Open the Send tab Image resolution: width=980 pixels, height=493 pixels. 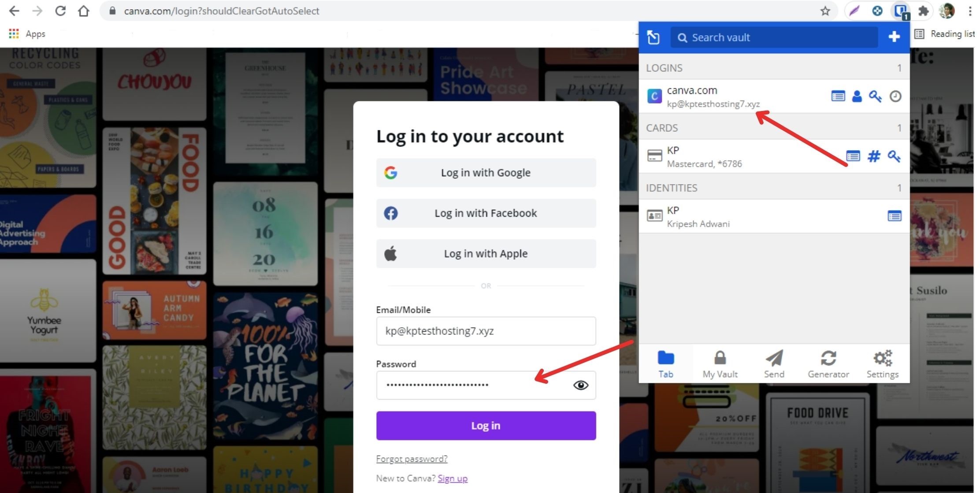click(774, 364)
